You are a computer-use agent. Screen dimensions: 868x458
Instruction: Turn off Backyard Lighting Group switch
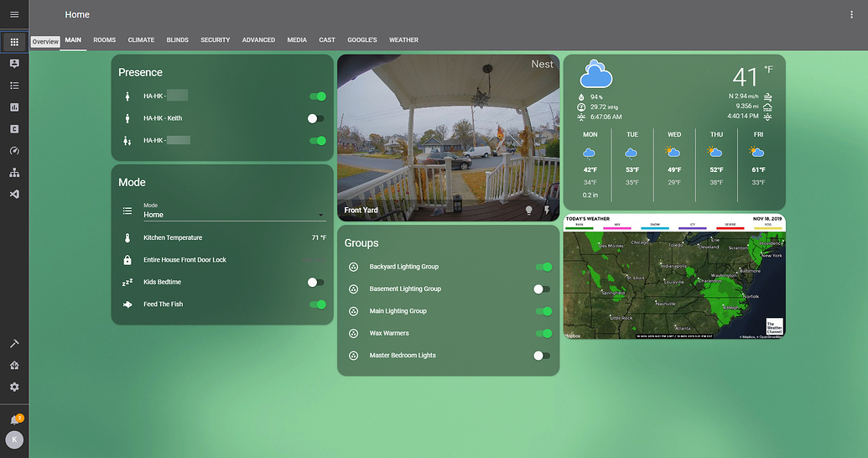543,267
